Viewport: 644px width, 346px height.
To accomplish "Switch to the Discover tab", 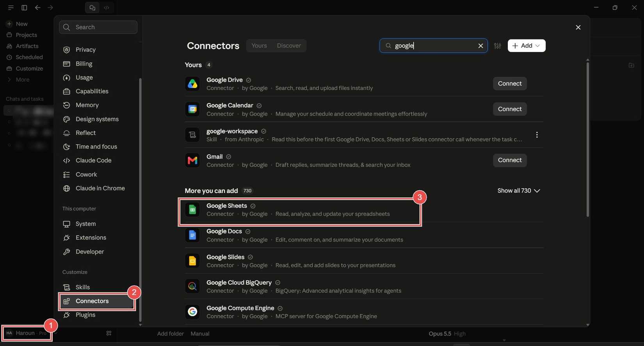I will pyautogui.click(x=289, y=46).
